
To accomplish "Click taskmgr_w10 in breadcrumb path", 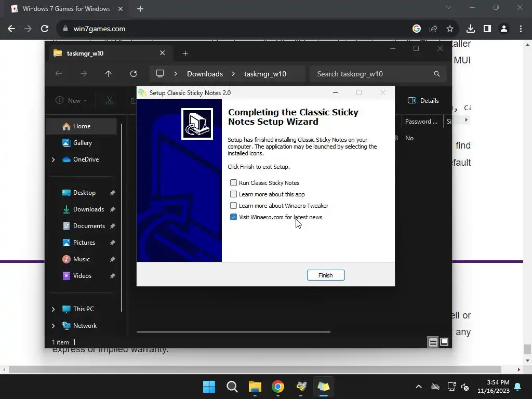I will click(x=265, y=74).
